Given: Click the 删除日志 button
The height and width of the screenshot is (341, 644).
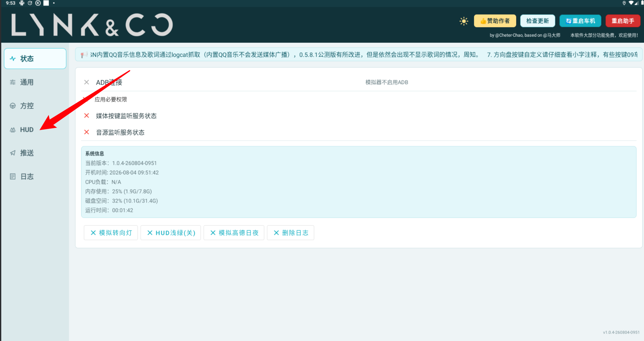Looking at the screenshot, I should [291, 233].
